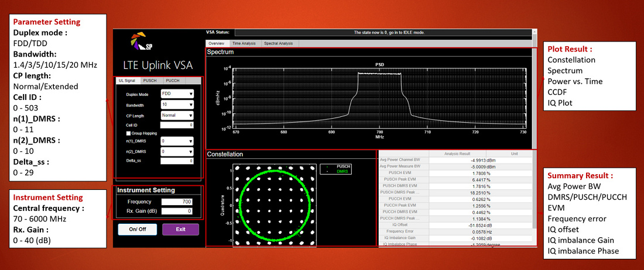Click the 18.2510 value cell
The image size is (644, 270).
[457, 193]
